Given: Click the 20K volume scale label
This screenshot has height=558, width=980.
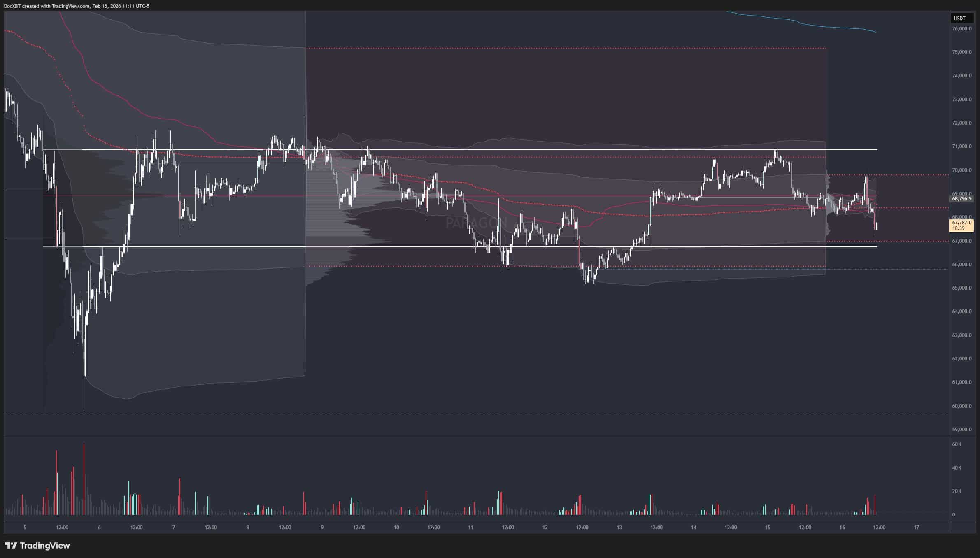Looking at the screenshot, I should tap(957, 491).
